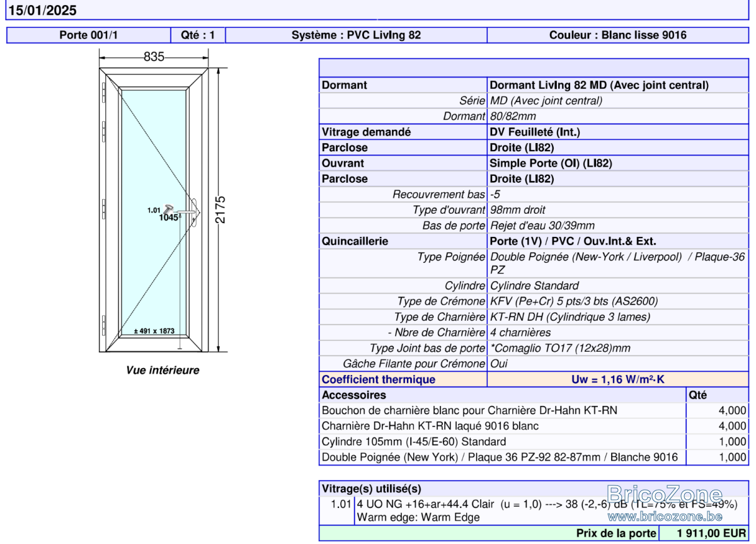
Task: Select 'Système : PVC Living 82' header
Action: 356,35
